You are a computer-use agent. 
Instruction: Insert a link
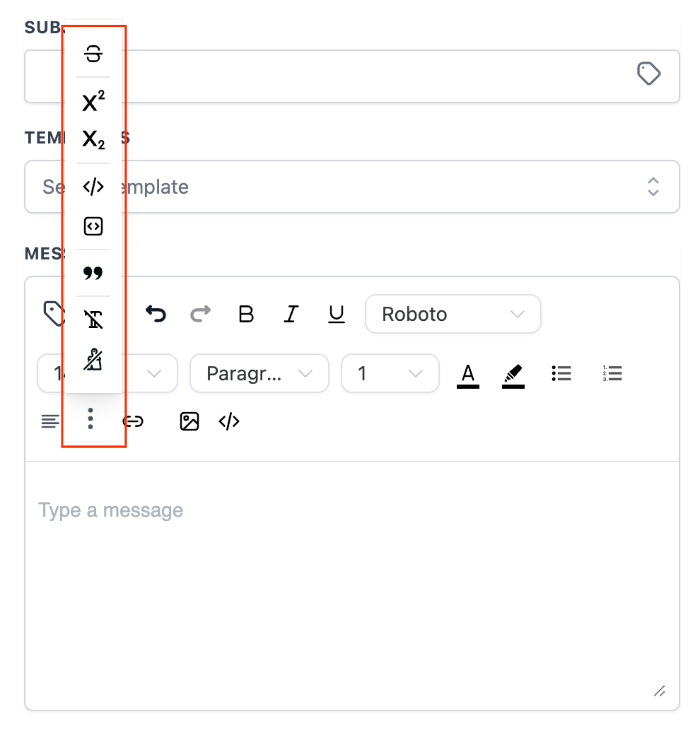click(133, 422)
